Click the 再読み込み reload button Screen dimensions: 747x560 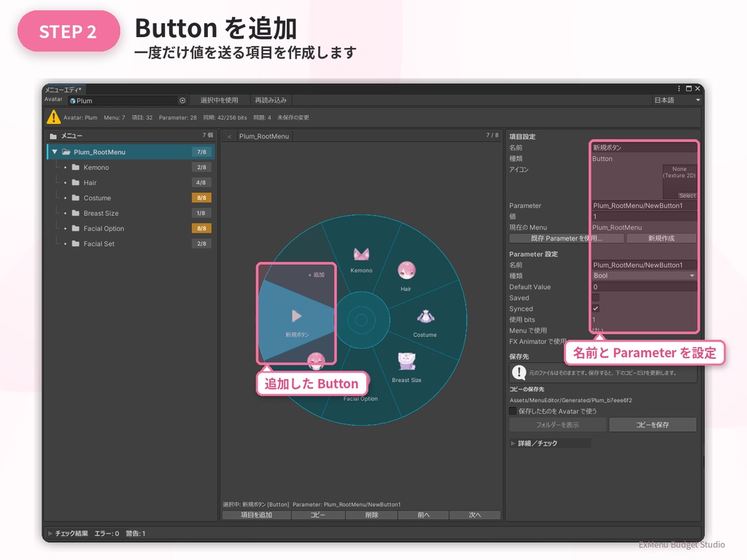pyautogui.click(x=271, y=100)
